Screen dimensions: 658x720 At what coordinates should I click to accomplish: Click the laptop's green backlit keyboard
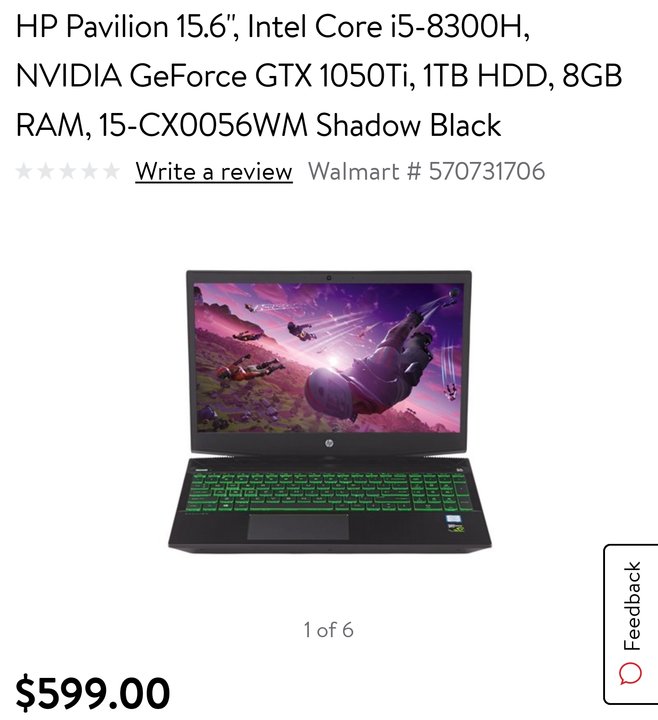(329, 491)
